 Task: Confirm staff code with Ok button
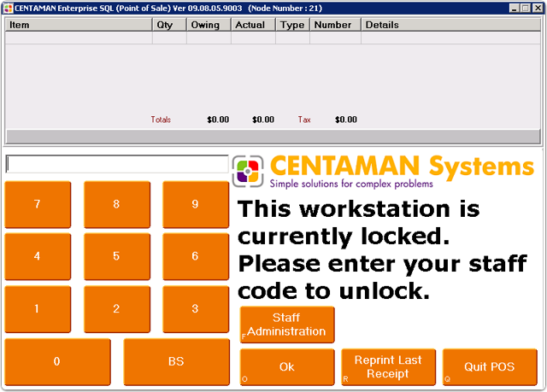click(287, 367)
